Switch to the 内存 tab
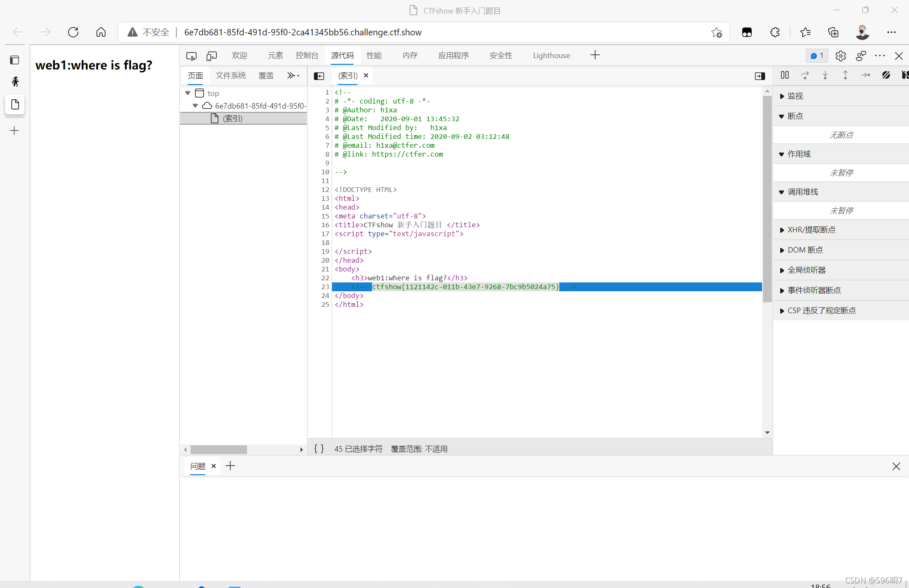The width and height of the screenshot is (909, 588). pos(410,56)
